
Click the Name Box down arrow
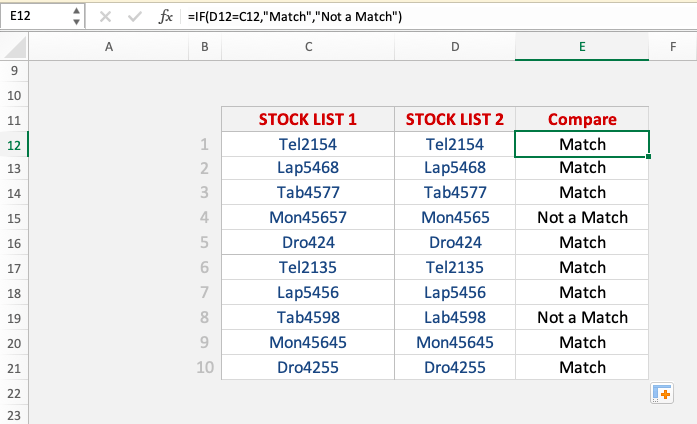[x=76, y=22]
